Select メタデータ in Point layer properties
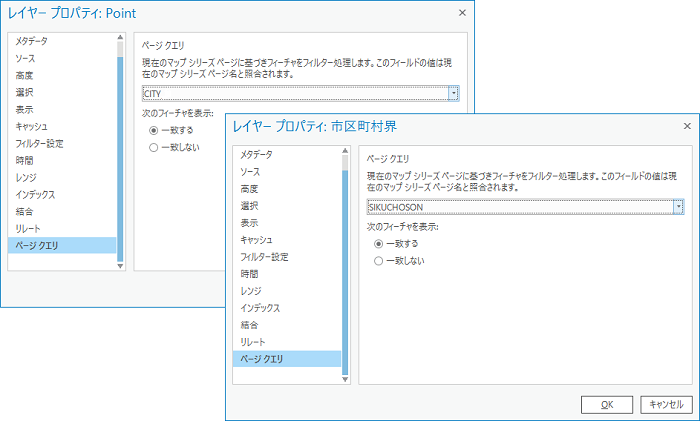700x421 pixels. point(31,41)
